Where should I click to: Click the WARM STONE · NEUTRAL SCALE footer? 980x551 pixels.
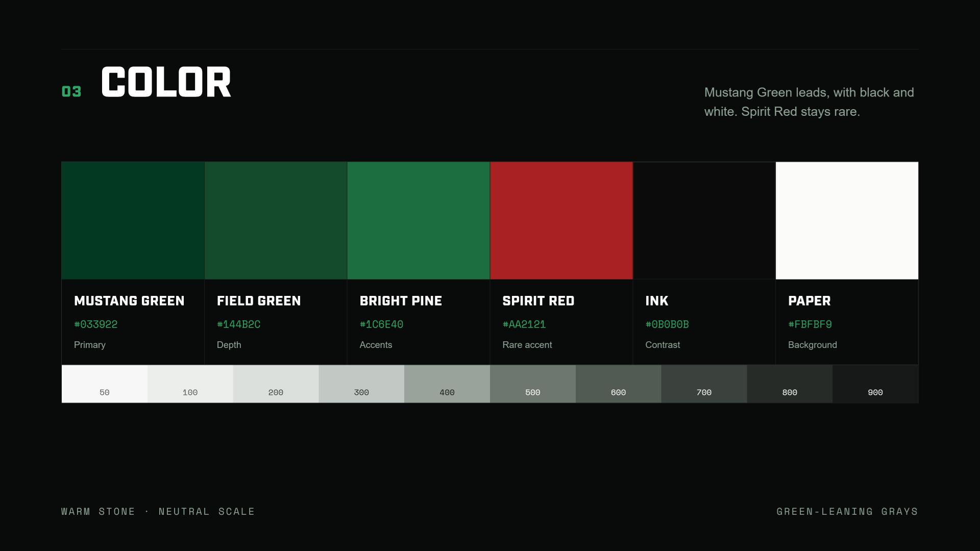tap(158, 511)
